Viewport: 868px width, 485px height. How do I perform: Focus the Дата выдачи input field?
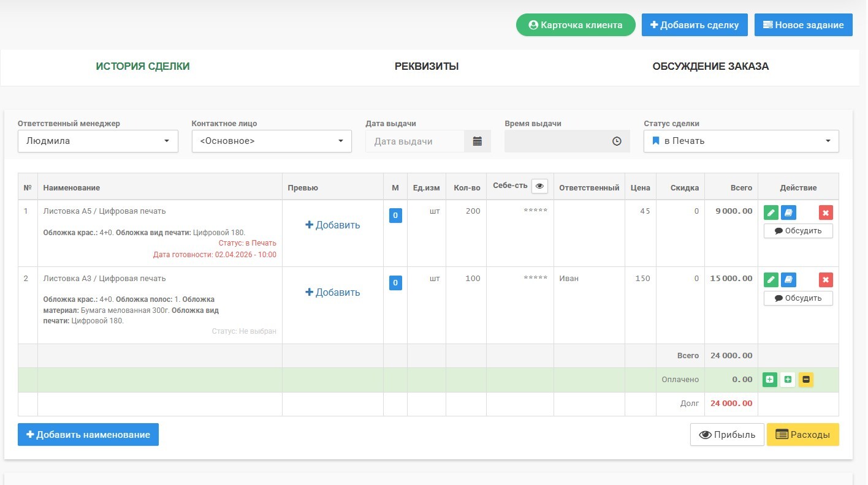[x=415, y=141]
